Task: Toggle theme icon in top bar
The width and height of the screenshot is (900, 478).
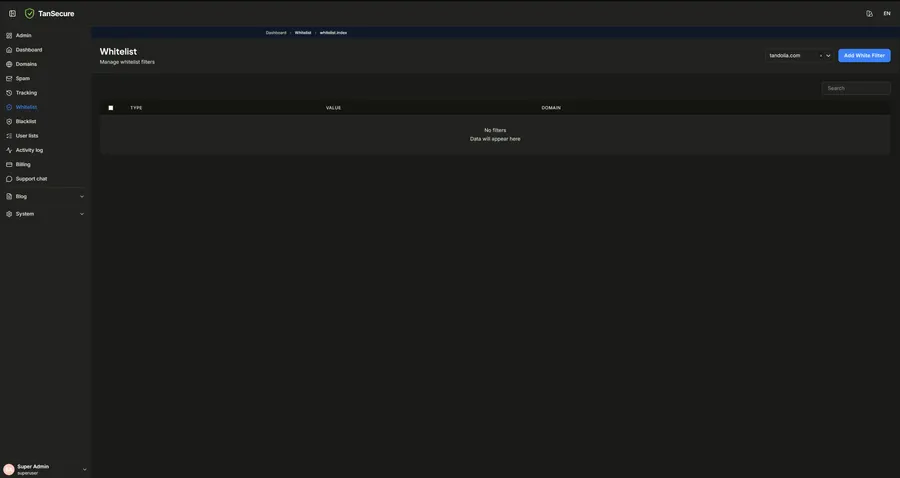Action: point(869,14)
